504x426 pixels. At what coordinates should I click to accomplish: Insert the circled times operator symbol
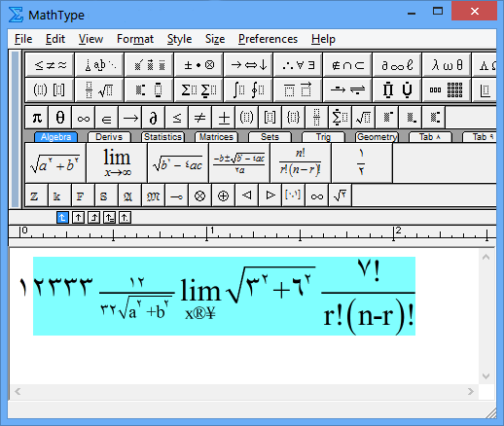[200, 195]
